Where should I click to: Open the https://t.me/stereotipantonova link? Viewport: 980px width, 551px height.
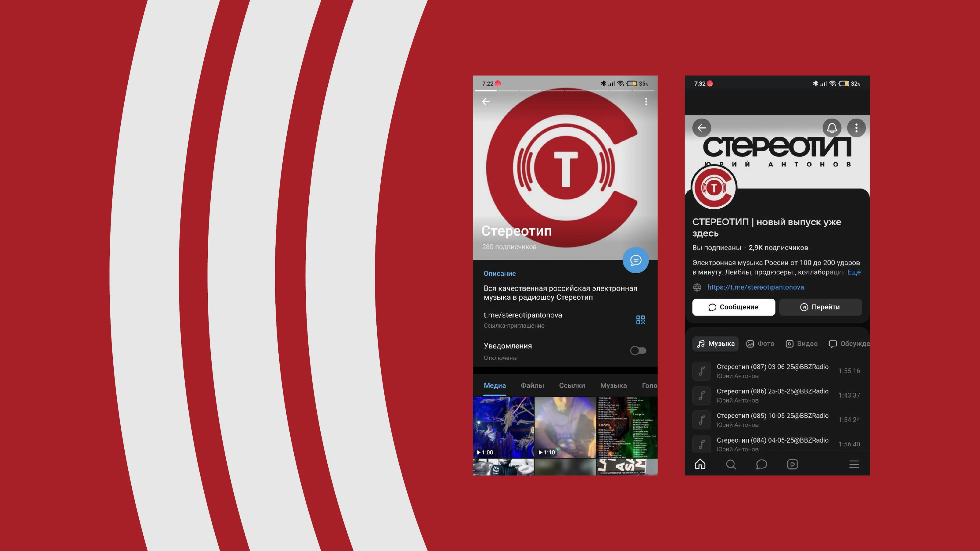click(755, 287)
